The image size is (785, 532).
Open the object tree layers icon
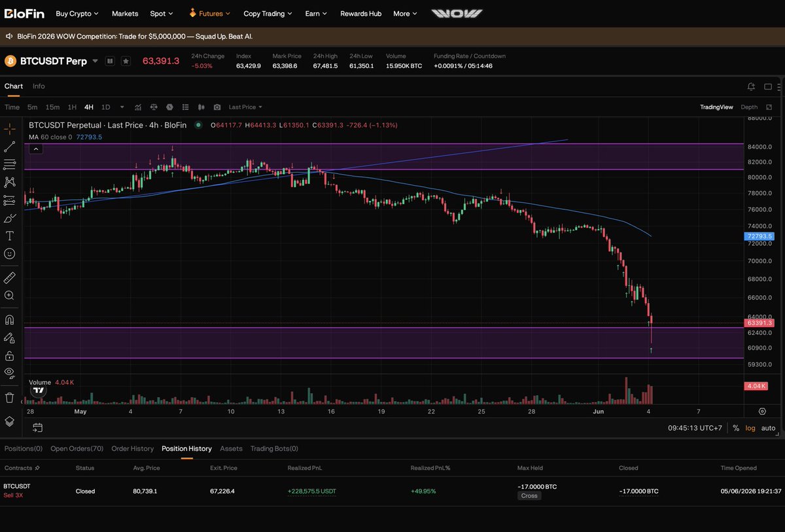[10, 421]
